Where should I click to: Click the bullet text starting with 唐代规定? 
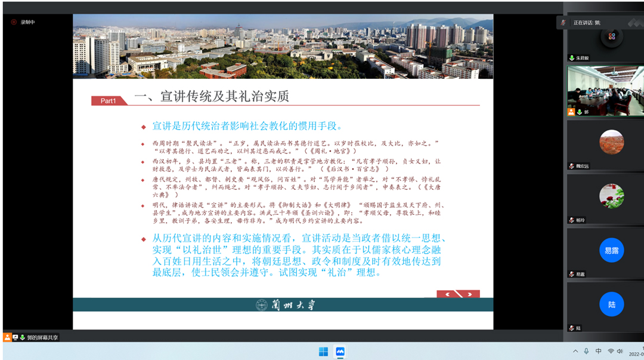[296, 187]
